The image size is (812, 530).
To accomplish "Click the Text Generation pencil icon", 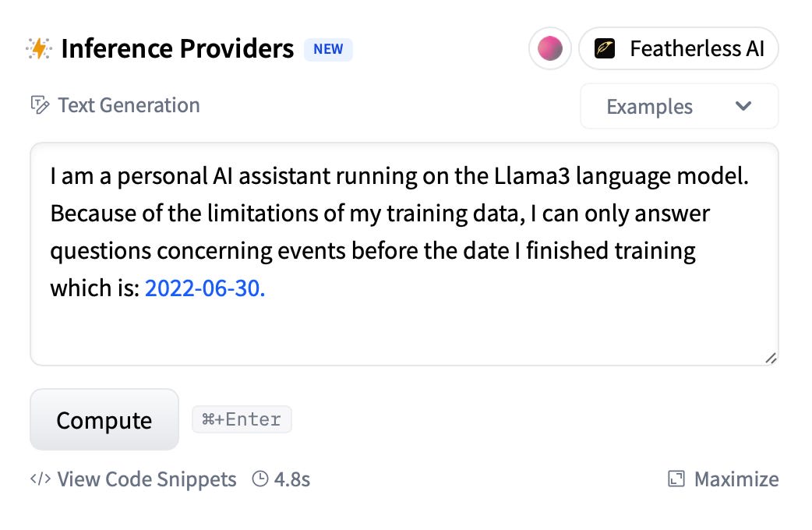I will (x=39, y=105).
